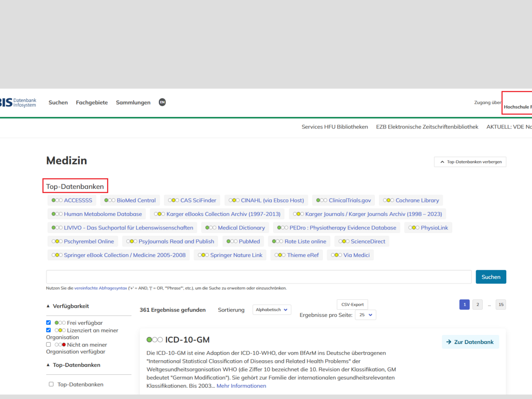Image resolution: width=532 pixels, height=399 pixels.
Task: Open Services HFU Bibliotheken link
Action: [x=335, y=127]
